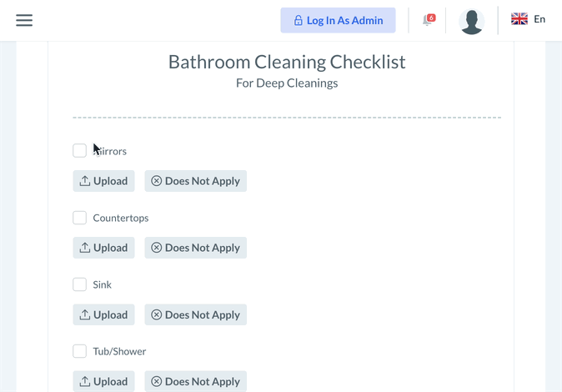This screenshot has height=392, width=562.
Task: Mark the Sink item as done
Action: click(x=79, y=284)
